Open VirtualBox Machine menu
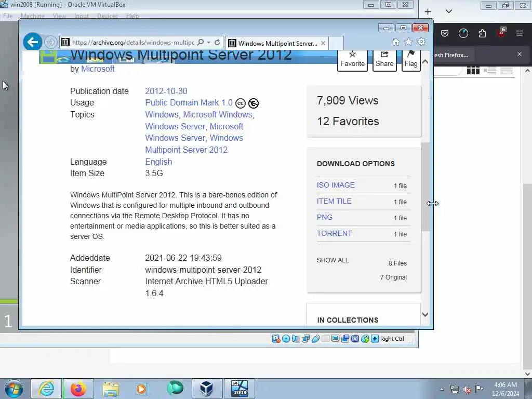 pos(33,16)
